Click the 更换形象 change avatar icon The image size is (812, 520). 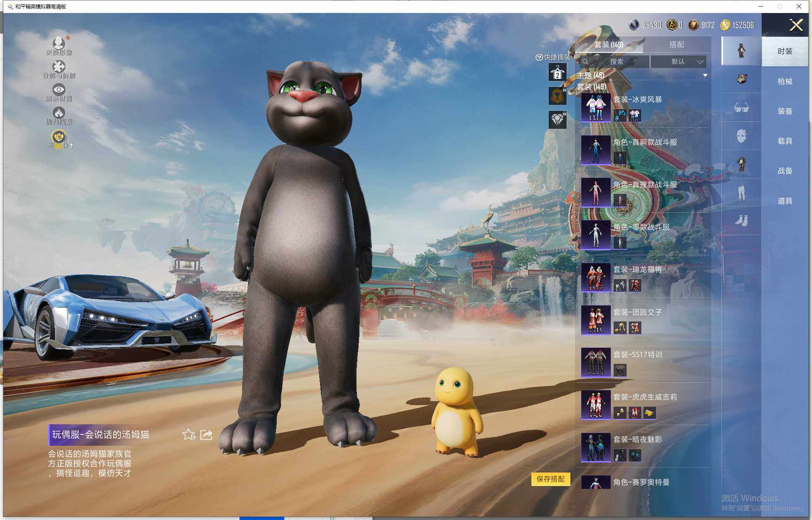coord(59,43)
